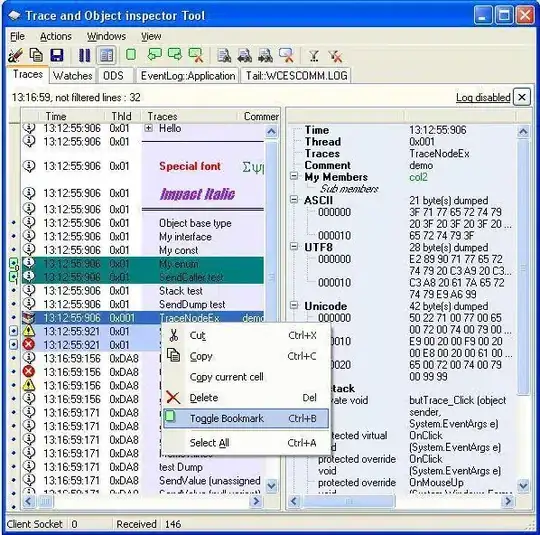Choose Copy current cell in context menu

tap(246, 377)
